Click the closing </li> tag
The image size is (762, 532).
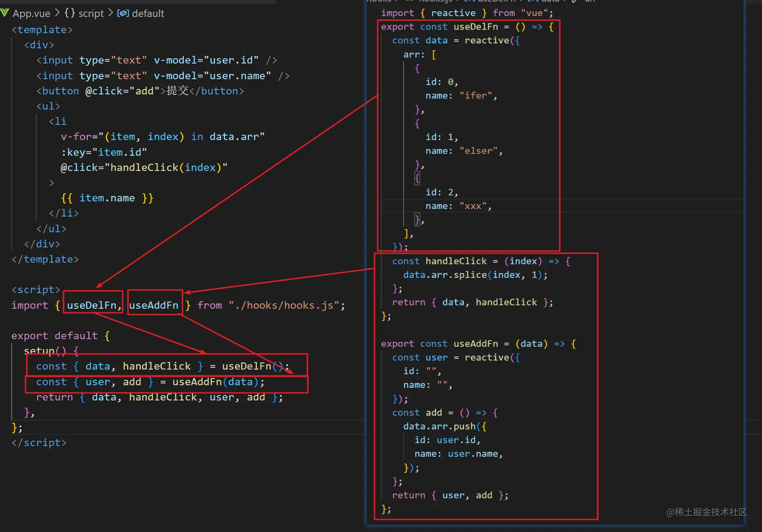point(64,213)
